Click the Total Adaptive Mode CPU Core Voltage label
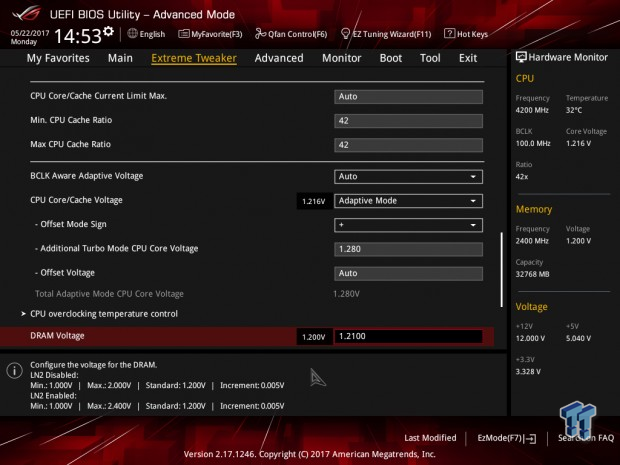The width and height of the screenshot is (620, 465). click(109, 294)
